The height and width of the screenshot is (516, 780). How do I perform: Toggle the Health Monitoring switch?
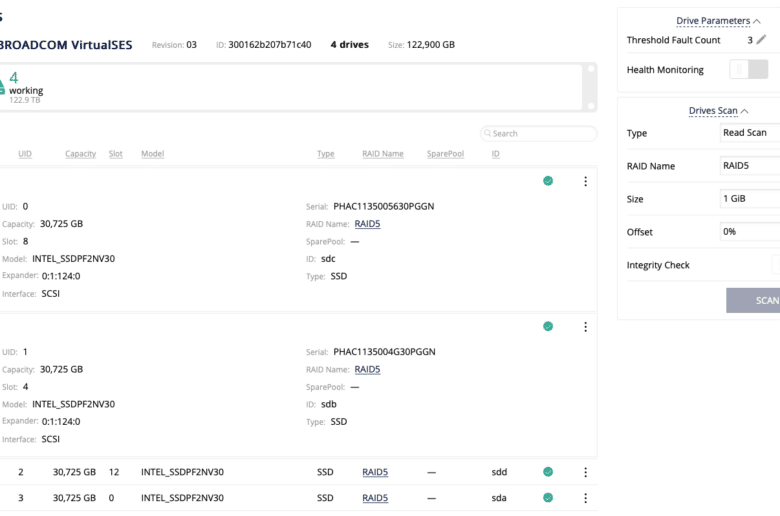click(749, 69)
